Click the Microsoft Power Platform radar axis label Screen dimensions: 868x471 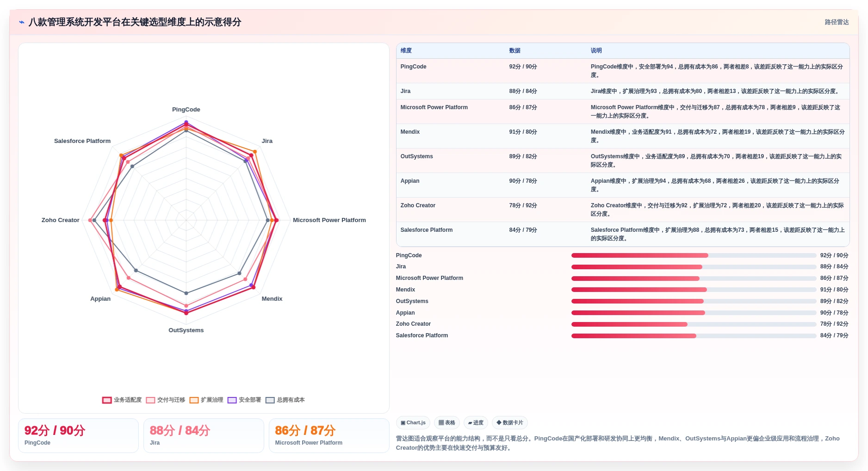pos(329,220)
